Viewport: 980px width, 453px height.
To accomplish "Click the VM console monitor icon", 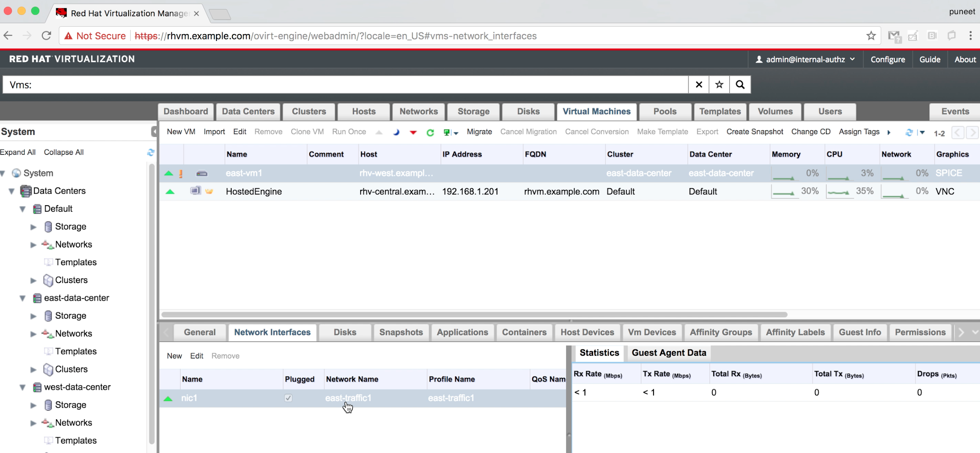I will (x=446, y=133).
